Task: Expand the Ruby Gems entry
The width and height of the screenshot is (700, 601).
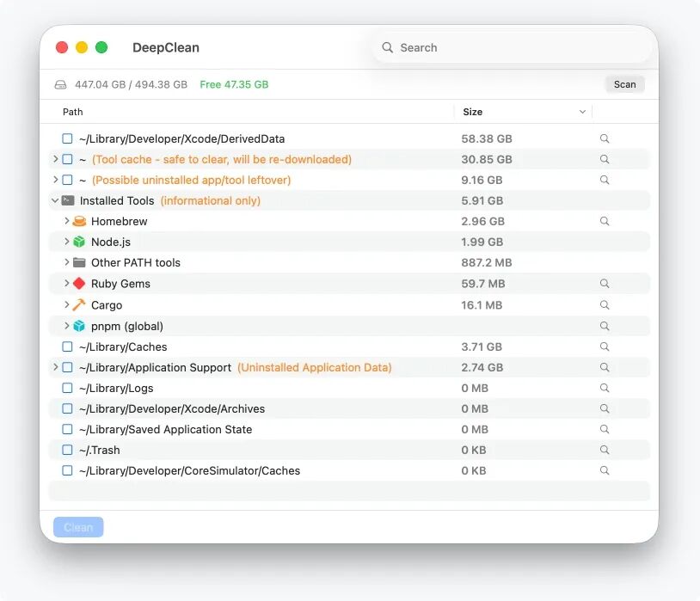Action: (67, 283)
